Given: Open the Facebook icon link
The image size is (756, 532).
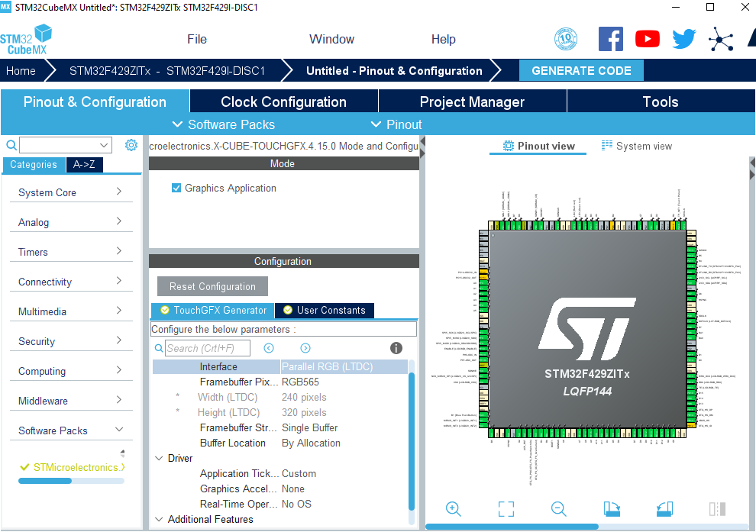Looking at the screenshot, I should click(x=610, y=39).
